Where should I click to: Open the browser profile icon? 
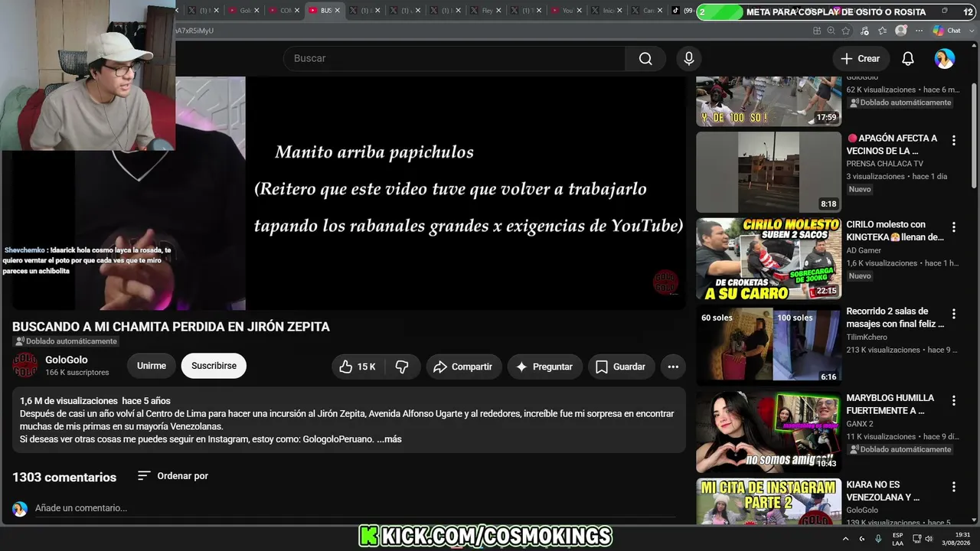click(x=901, y=31)
